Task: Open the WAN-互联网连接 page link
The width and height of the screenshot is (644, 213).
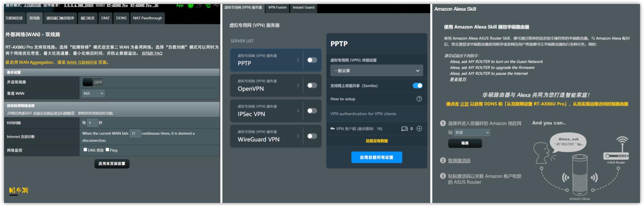Action: pos(82,62)
